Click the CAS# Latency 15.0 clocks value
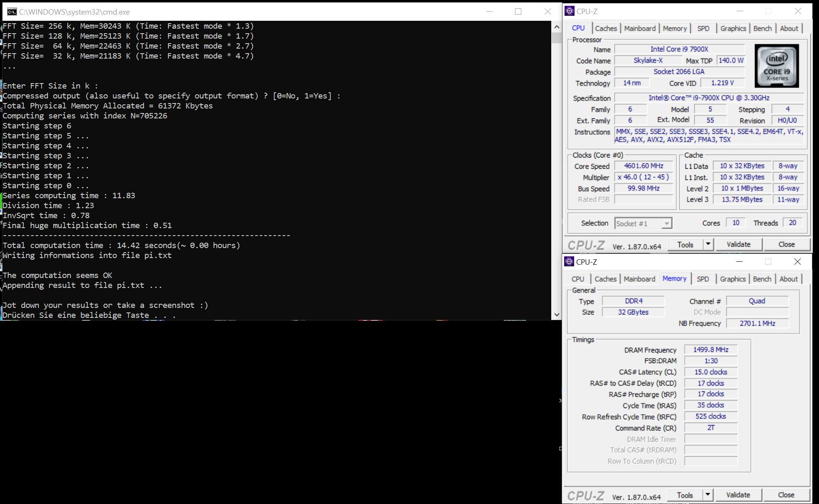819x504 pixels. [x=711, y=372]
